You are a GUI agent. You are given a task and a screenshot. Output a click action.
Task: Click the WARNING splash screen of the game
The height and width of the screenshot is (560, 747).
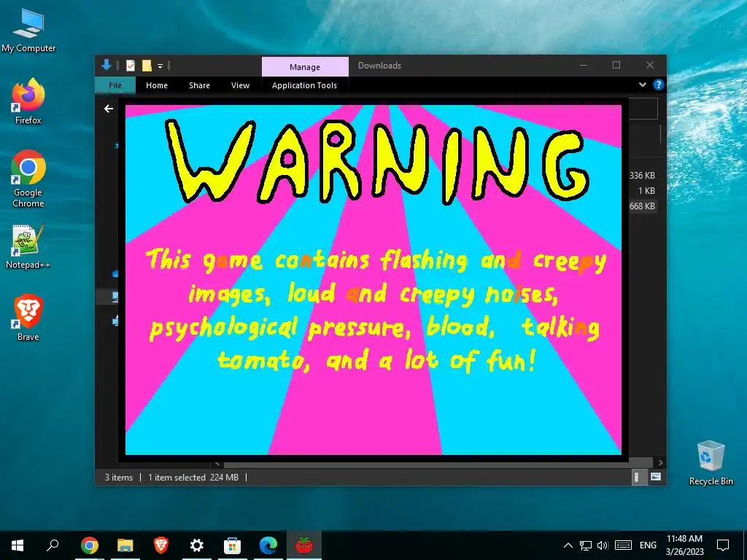pyautogui.click(x=373, y=280)
